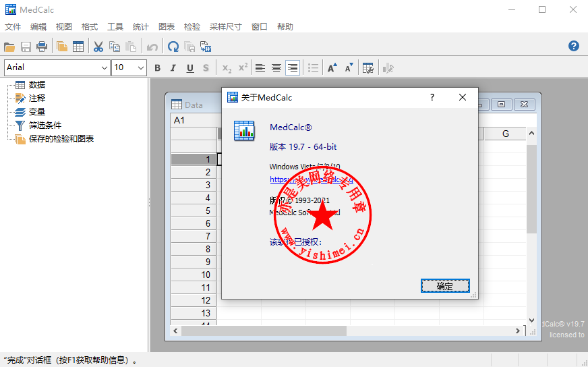This screenshot has width=588, height=367.
Task: Close the 关于MedCalc dialog
Action: tap(463, 98)
